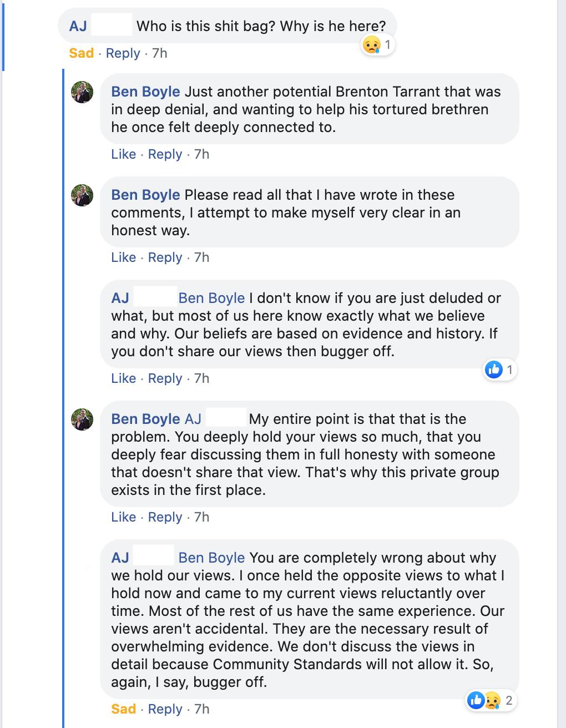The width and height of the screenshot is (566, 728).
Task: Click the like and sad reaction icons on last comment
Action: click(x=484, y=700)
